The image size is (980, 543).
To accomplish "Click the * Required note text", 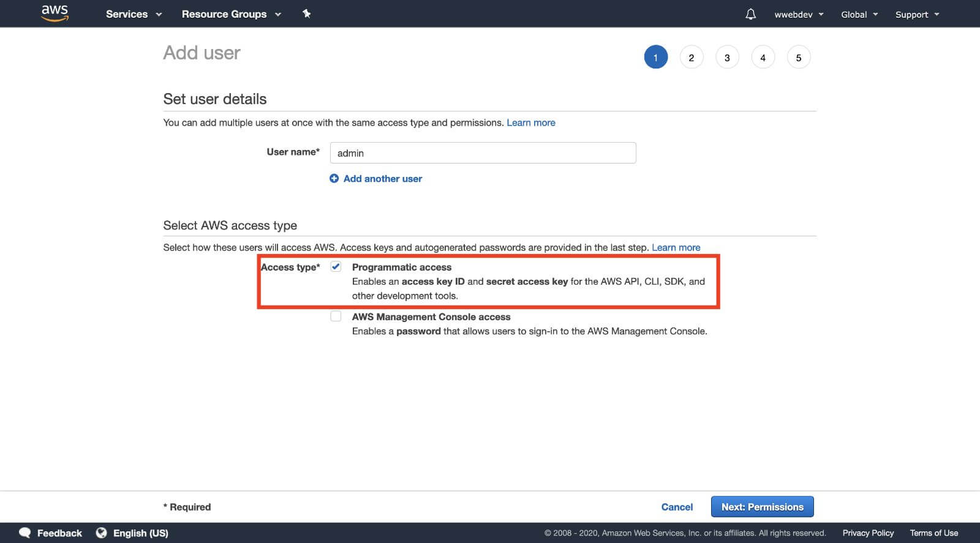I will [x=187, y=507].
